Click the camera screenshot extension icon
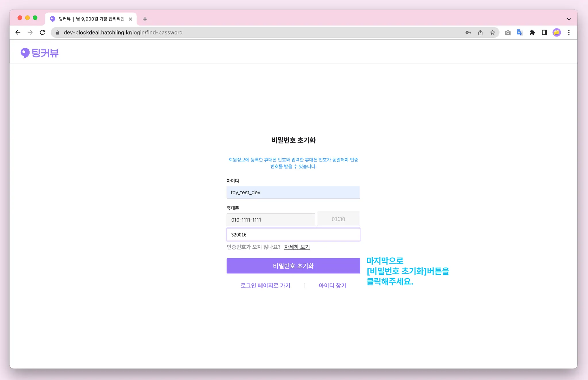 (508, 32)
